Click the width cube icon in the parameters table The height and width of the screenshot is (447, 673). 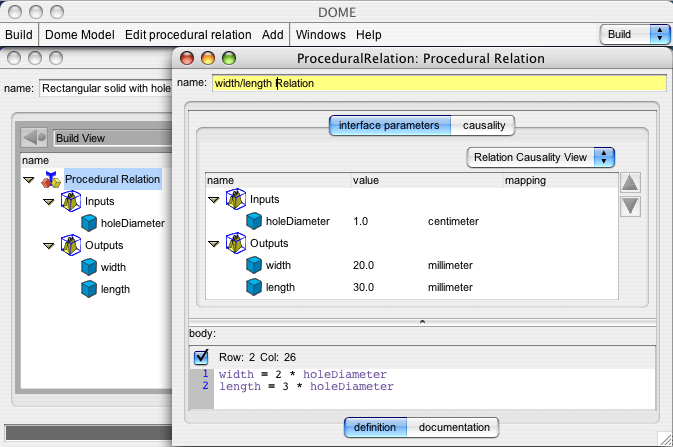(x=254, y=265)
